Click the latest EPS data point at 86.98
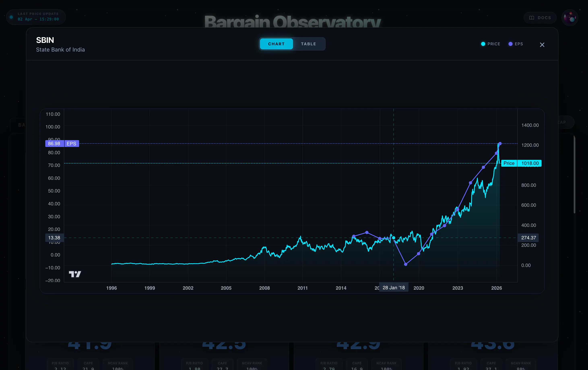Viewport: 588px width, 370px height. pos(500,144)
